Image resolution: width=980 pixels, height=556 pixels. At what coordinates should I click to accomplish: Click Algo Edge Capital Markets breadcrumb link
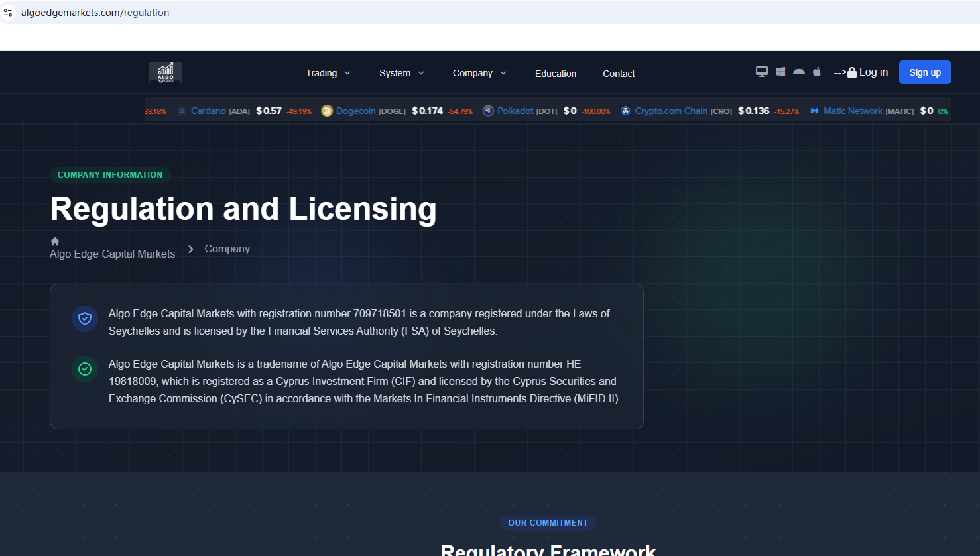113,254
